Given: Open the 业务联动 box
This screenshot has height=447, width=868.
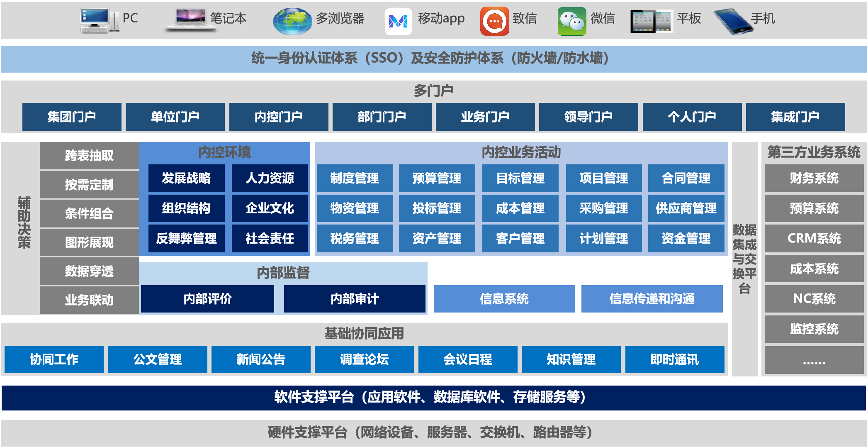Looking at the screenshot, I should click(x=89, y=300).
